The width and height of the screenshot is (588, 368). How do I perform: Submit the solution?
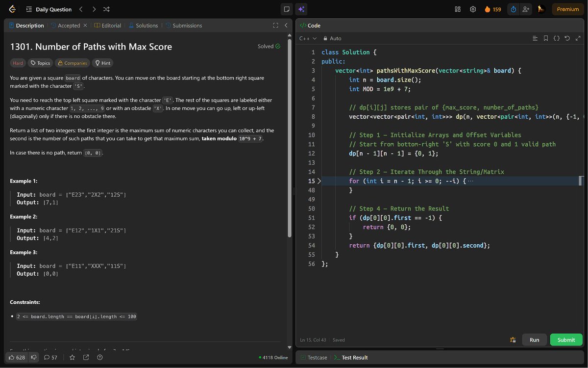pyautogui.click(x=566, y=340)
